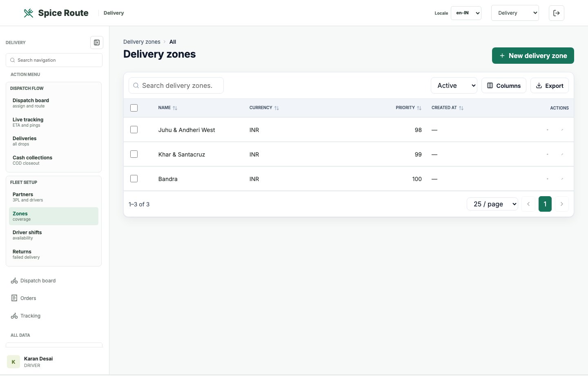This screenshot has width=588, height=376.
Task: Open the Active status filter dropdown
Action: pyautogui.click(x=454, y=85)
